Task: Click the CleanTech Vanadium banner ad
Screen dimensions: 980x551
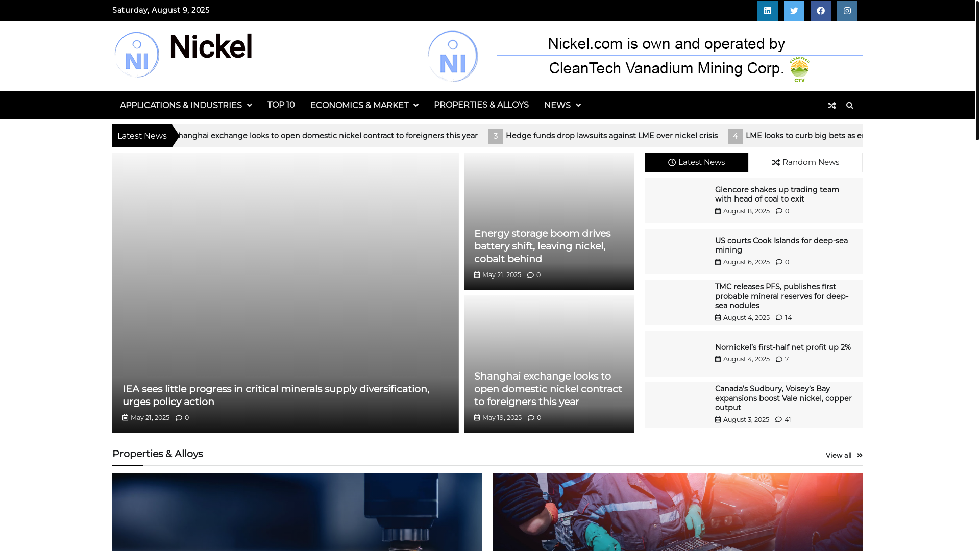Action: [644, 56]
